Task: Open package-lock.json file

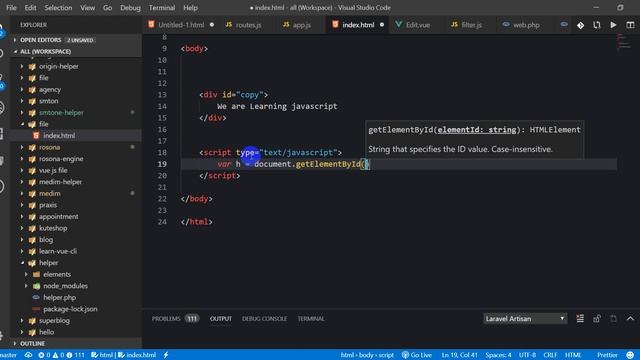Action: click(70, 309)
